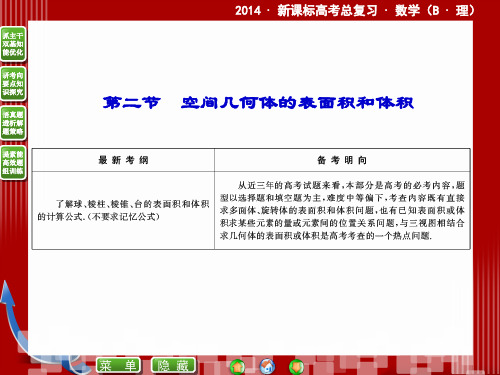Screen dimensions: 500x375
Task: Open the 析考向 要点知识探究 side tab
Action: (x=13, y=84)
